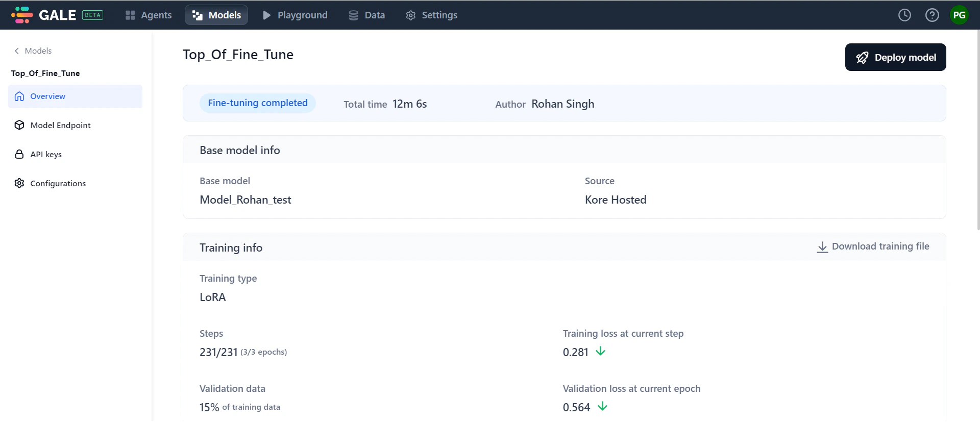Open Model Endpoint in the sidebar

75,125
